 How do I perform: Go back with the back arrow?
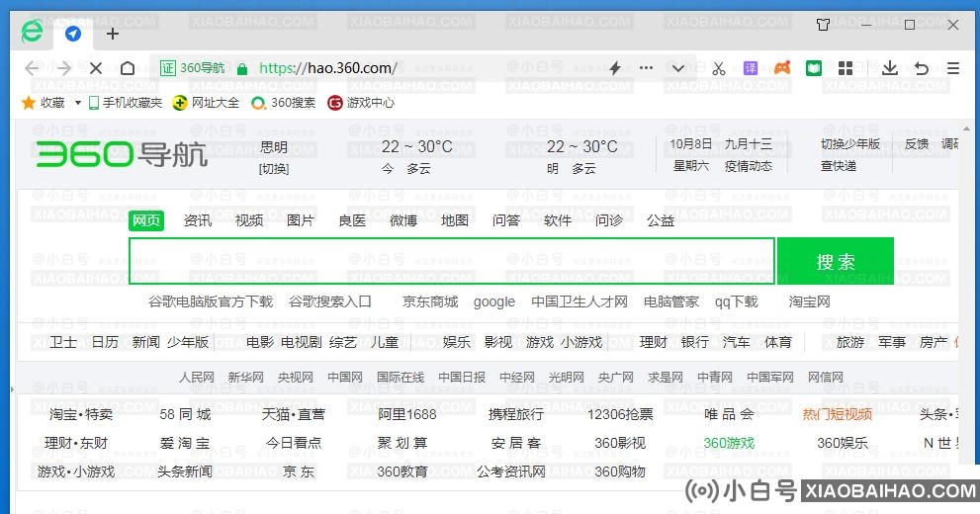pos(32,68)
